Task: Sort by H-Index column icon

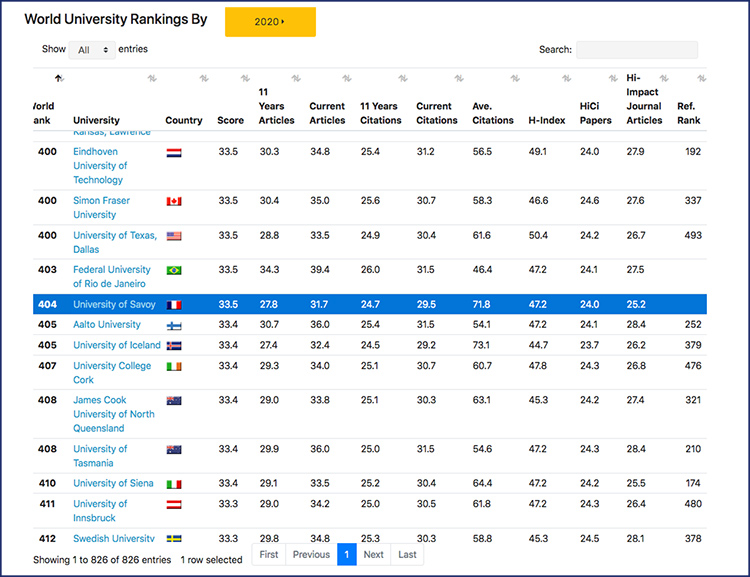Action: [x=566, y=78]
